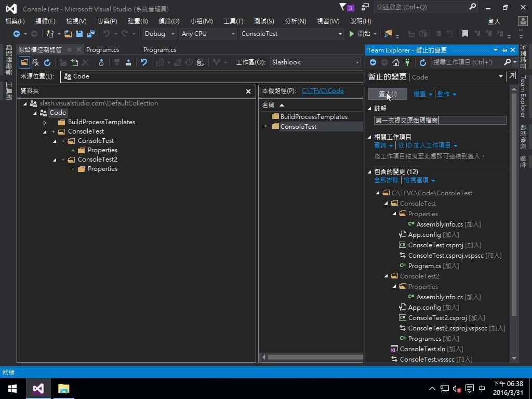
Task: Click the Back arrow in Team Explorer
Action: [x=373, y=62]
